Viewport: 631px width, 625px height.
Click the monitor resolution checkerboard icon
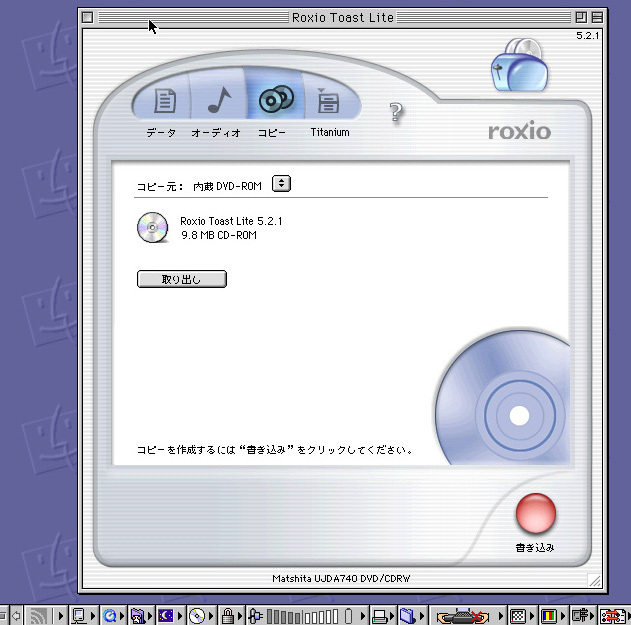[518, 616]
